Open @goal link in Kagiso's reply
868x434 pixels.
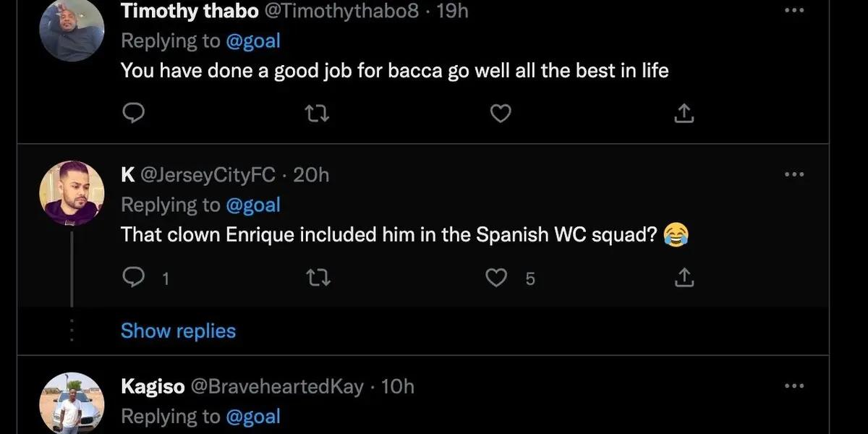pyautogui.click(x=253, y=417)
